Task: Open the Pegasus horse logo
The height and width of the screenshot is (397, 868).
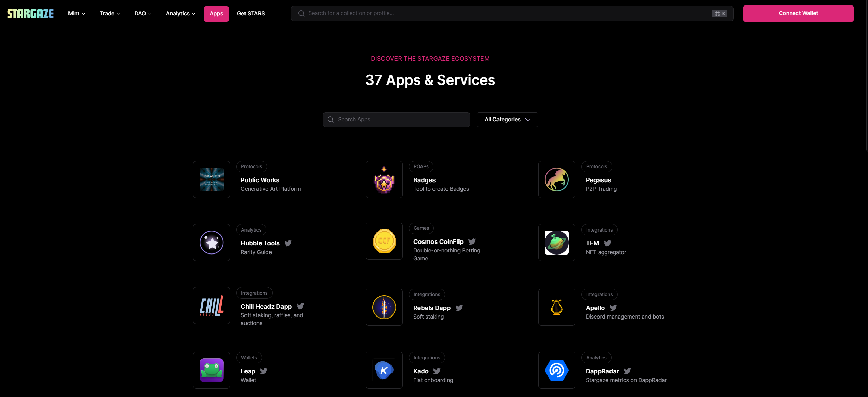Action: tap(557, 179)
